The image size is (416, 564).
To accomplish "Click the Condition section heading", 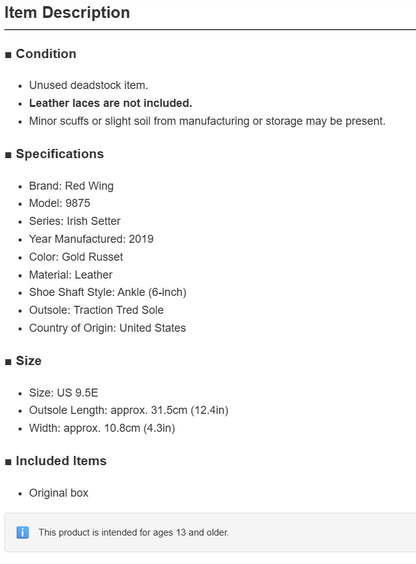I will 46,54.
